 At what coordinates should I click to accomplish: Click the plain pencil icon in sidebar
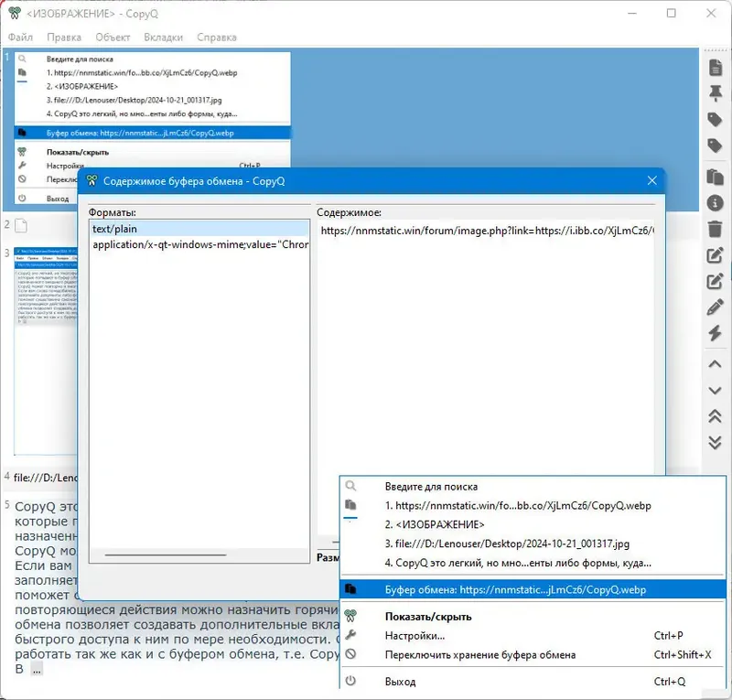coord(716,307)
